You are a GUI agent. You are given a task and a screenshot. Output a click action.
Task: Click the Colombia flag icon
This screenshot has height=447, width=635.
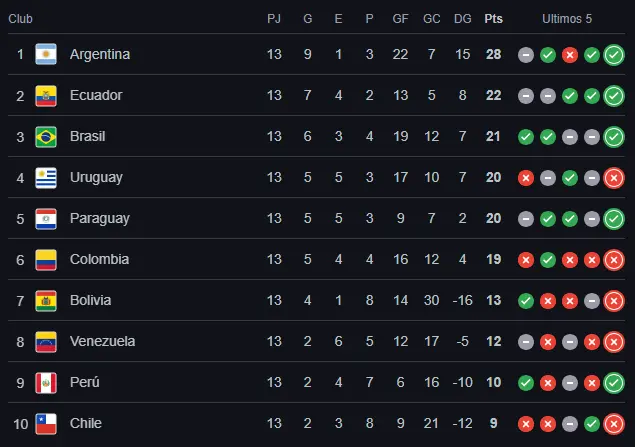(46, 260)
